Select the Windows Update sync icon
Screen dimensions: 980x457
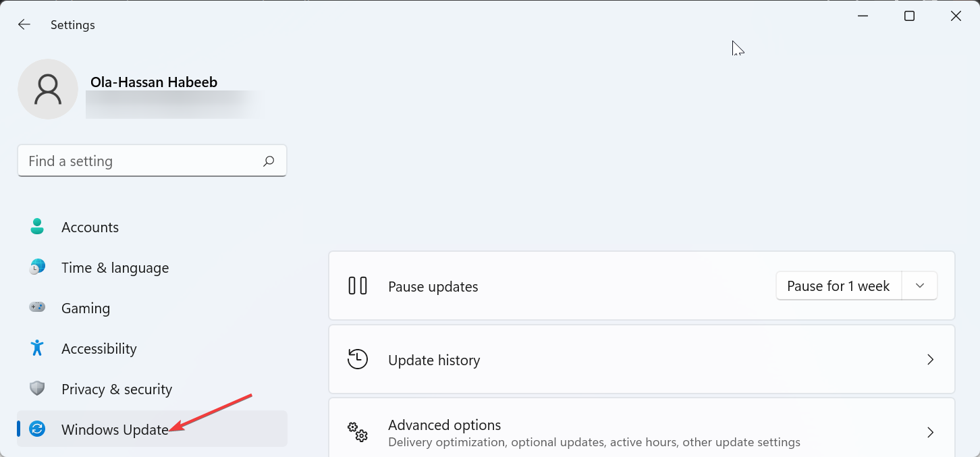(37, 429)
